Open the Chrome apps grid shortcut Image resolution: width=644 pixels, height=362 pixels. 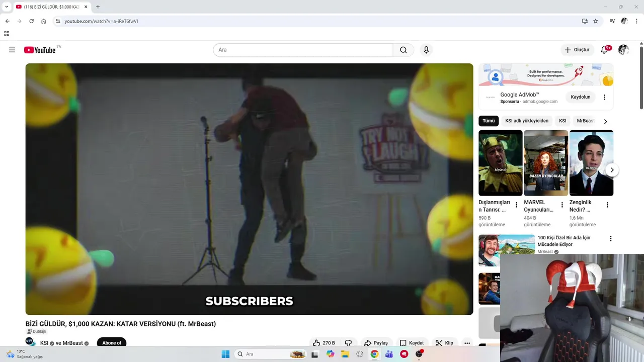pyautogui.click(x=7, y=34)
